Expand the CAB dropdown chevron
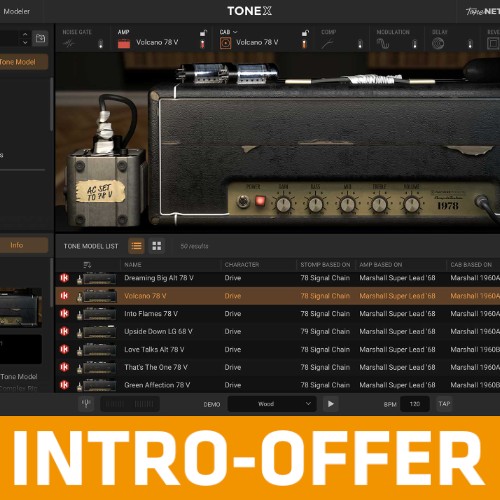The height and width of the screenshot is (500, 500). (235, 32)
